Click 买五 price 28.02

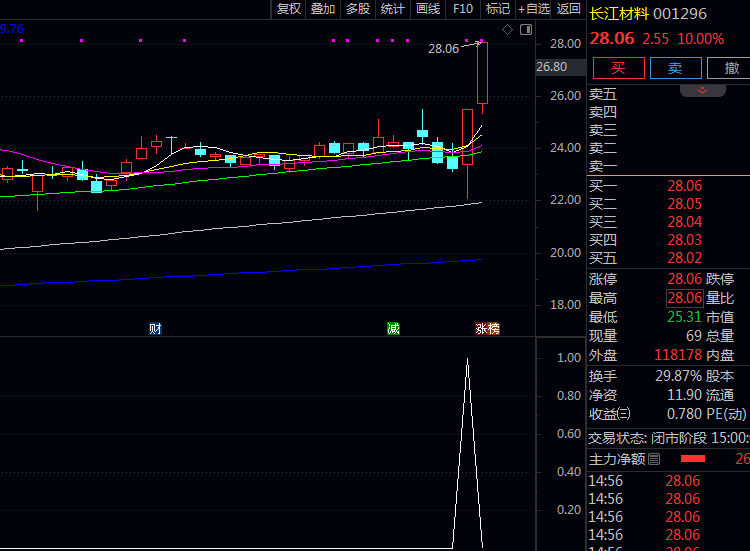click(x=684, y=258)
